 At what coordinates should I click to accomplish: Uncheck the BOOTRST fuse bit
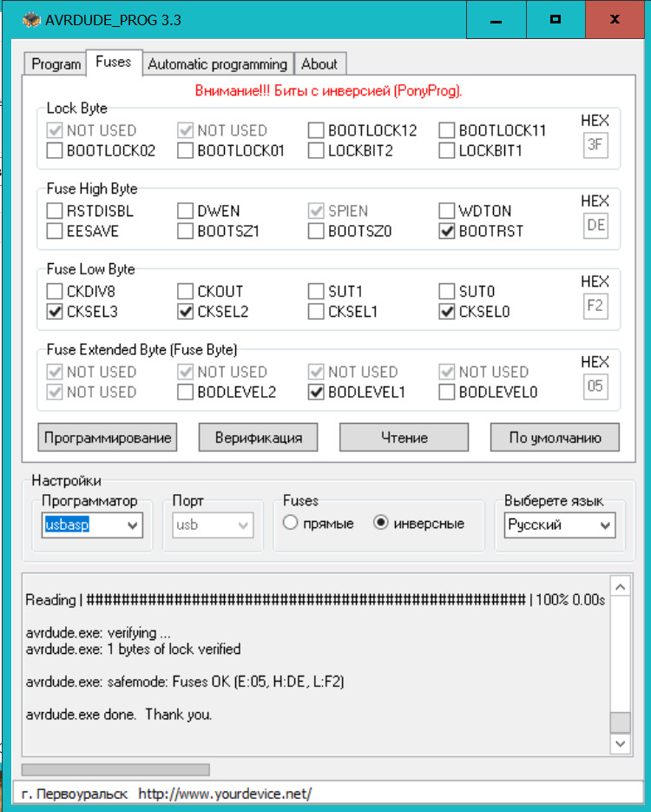(448, 232)
